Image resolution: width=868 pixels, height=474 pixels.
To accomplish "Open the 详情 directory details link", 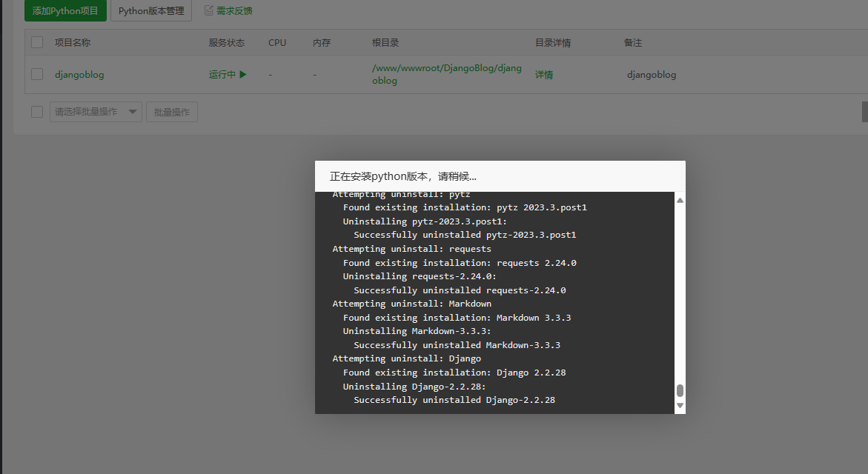I will pyautogui.click(x=543, y=75).
